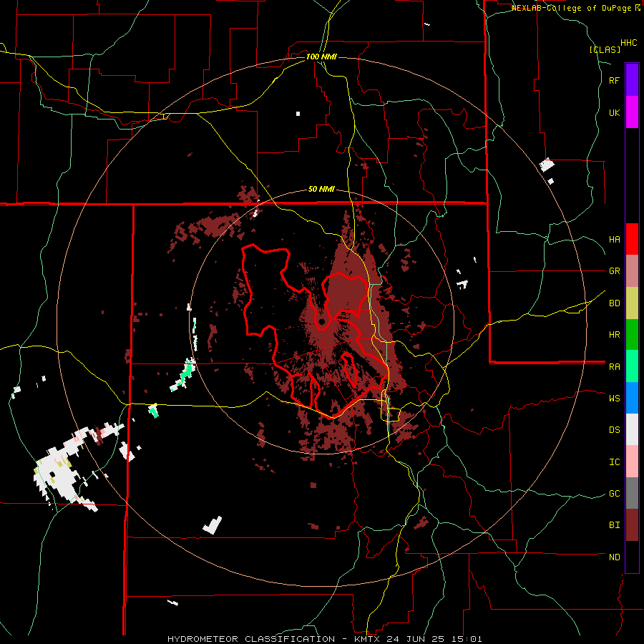Screen dimensions: 644x644
Task: Click the HA legend label
Action: [x=614, y=240]
